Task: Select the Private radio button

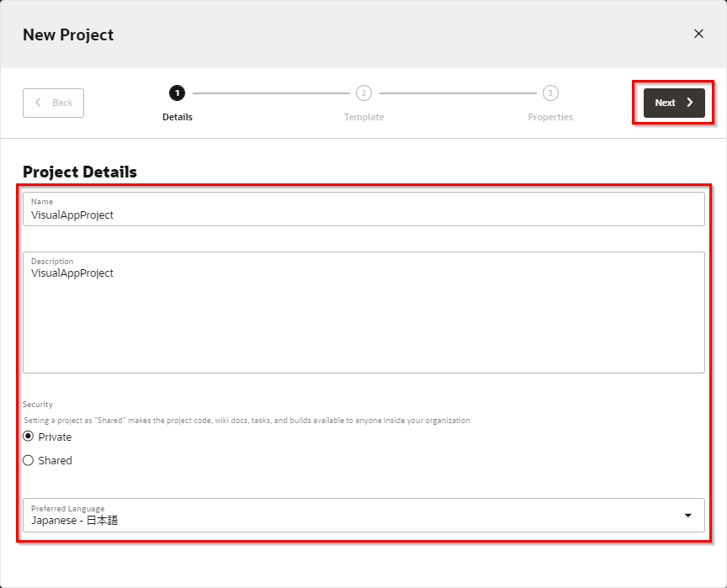Action: [29, 437]
